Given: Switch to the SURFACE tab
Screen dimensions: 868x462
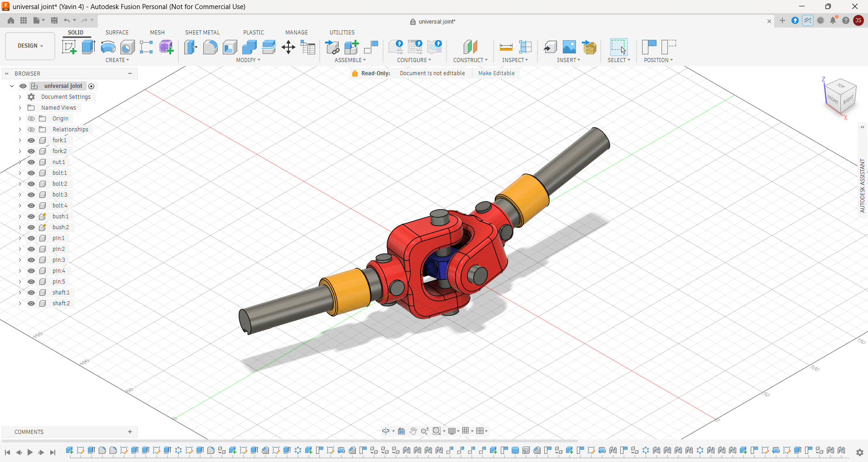Looking at the screenshot, I should coord(117,33).
